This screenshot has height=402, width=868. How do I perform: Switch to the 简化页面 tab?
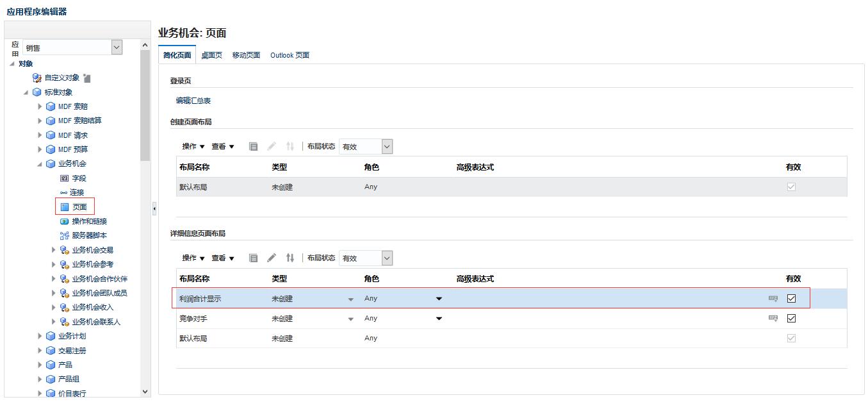click(x=177, y=55)
